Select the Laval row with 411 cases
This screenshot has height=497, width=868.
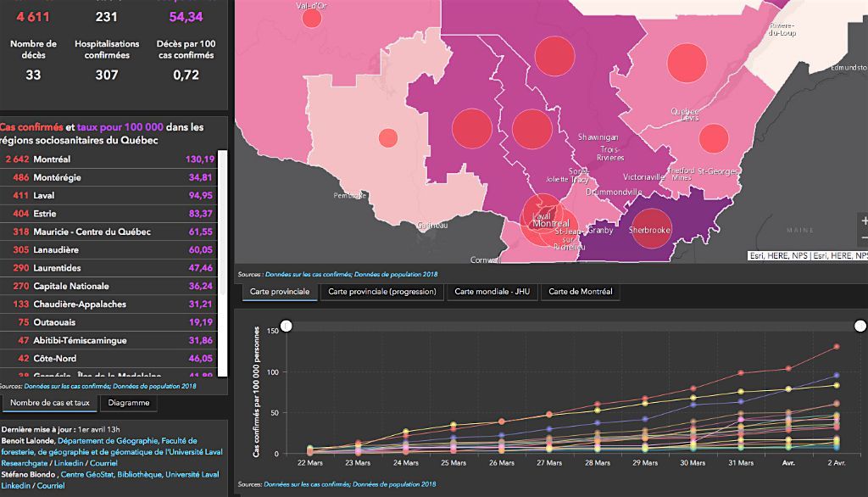coord(109,196)
